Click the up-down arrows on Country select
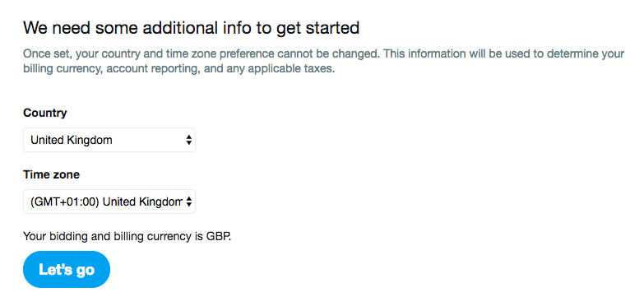Screen dimensions: 644x306 [188, 140]
